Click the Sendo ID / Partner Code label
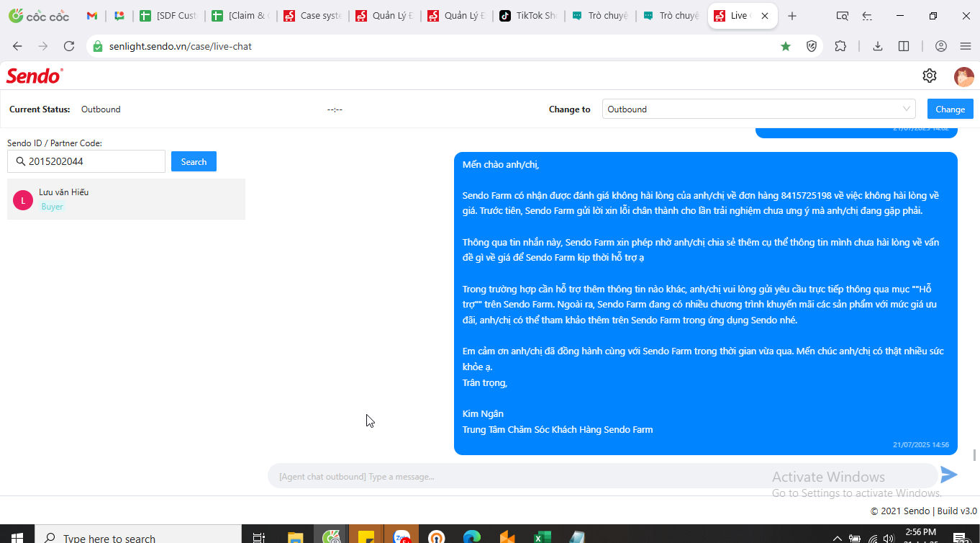Image resolution: width=980 pixels, height=543 pixels. click(55, 143)
